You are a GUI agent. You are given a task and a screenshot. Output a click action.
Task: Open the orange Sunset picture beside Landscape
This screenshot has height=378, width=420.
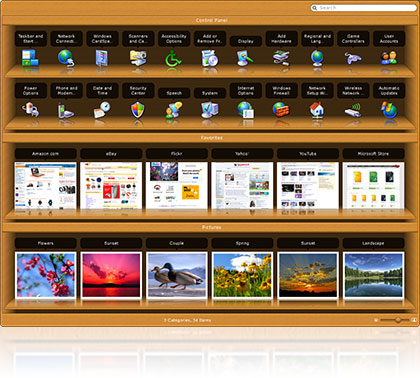click(308, 275)
